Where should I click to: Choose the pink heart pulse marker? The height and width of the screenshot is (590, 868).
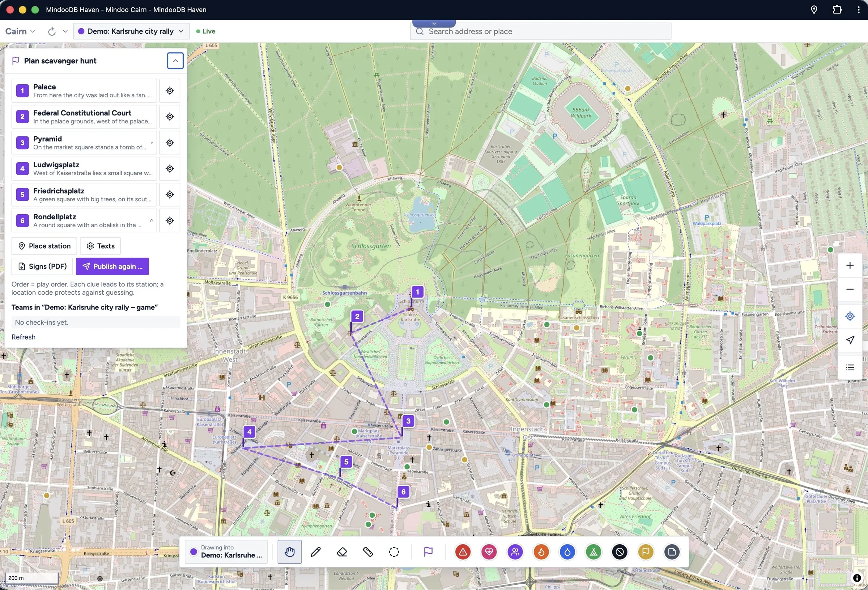pos(489,552)
